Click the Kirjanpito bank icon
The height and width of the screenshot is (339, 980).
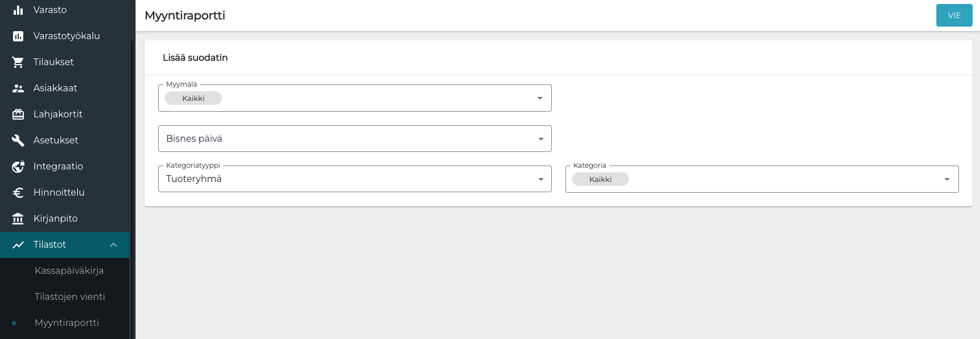pos(18,219)
